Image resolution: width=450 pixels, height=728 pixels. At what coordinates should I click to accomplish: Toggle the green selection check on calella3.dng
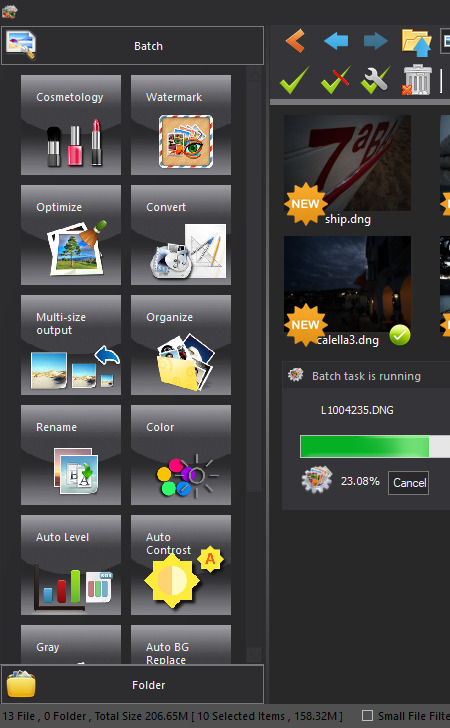[400, 335]
